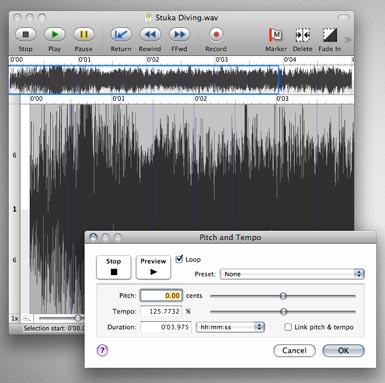385x383 pixels.
Task: Click the 0'01 mark on the lower ruler
Action: pos(119,99)
